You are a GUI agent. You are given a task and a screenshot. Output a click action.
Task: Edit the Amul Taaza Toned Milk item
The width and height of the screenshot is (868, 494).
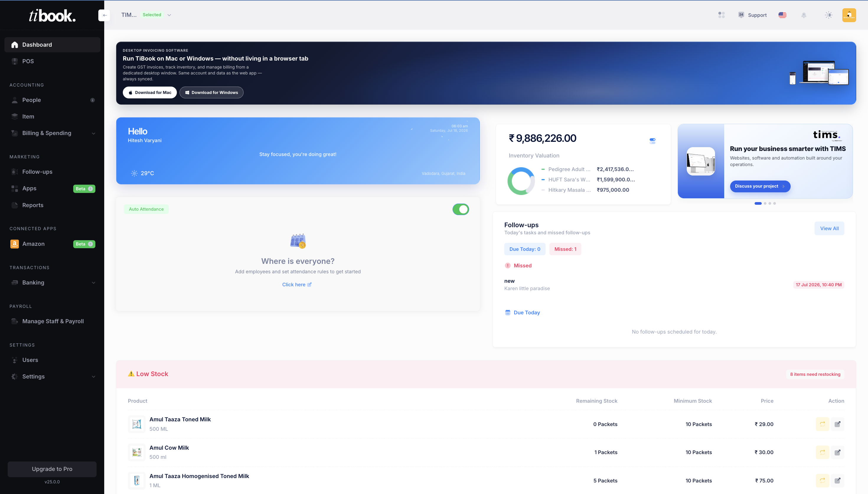tap(838, 424)
